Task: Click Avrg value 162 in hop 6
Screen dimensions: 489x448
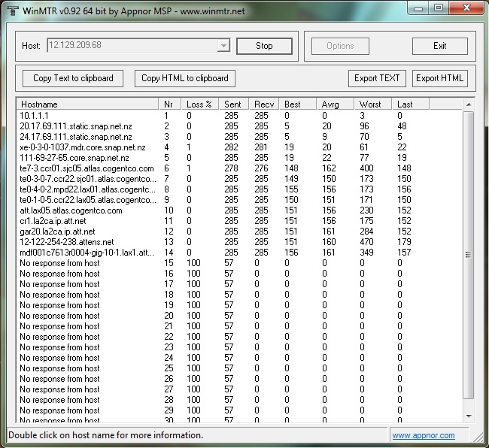Action: point(329,168)
